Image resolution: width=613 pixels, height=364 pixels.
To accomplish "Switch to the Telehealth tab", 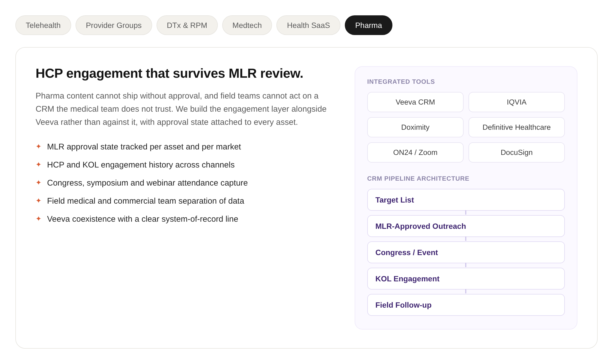I will pos(43,25).
